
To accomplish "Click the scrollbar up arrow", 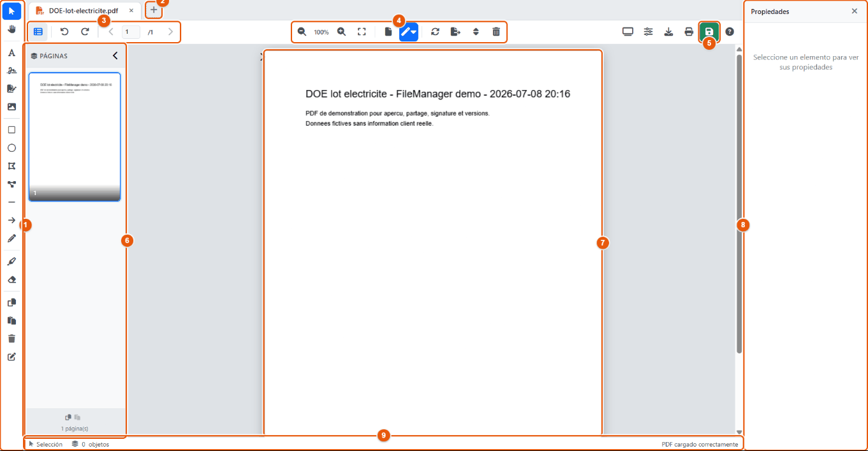I will click(739, 49).
